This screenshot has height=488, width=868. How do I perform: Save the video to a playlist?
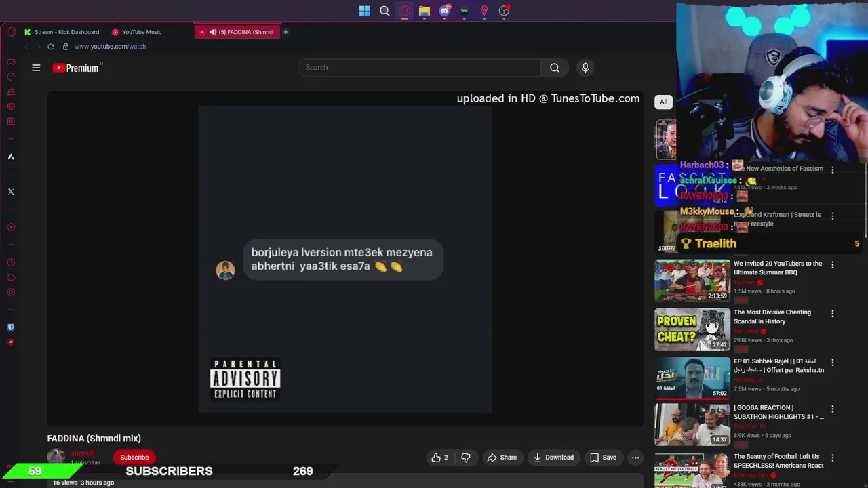point(604,457)
